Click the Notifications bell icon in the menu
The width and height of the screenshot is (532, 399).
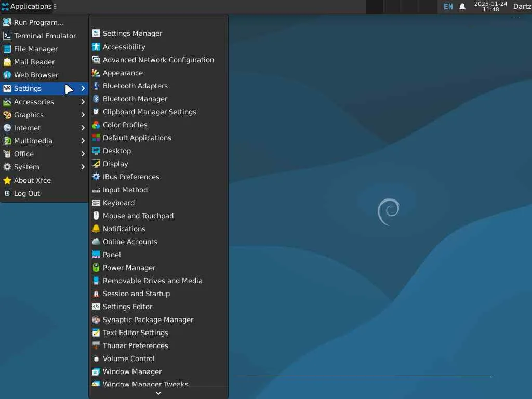tap(96, 229)
